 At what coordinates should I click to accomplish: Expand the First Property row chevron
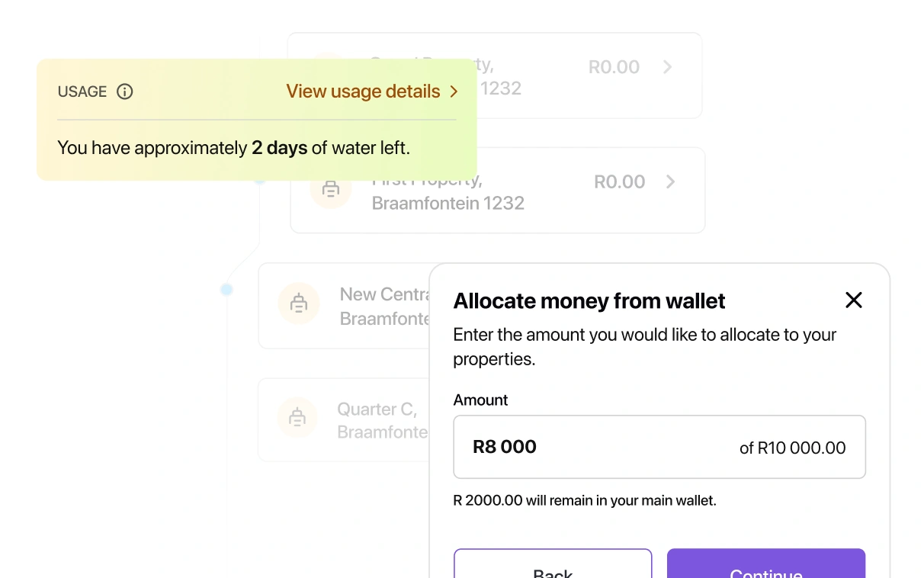pyautogui.click(x=671, y=181)
